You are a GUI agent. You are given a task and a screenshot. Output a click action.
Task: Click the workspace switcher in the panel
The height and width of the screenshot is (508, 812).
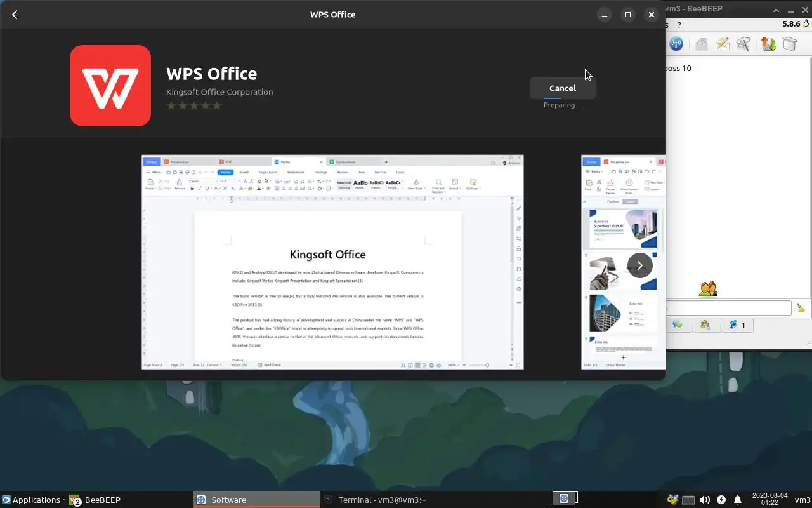pyautogui.click(x=564, y=499)
